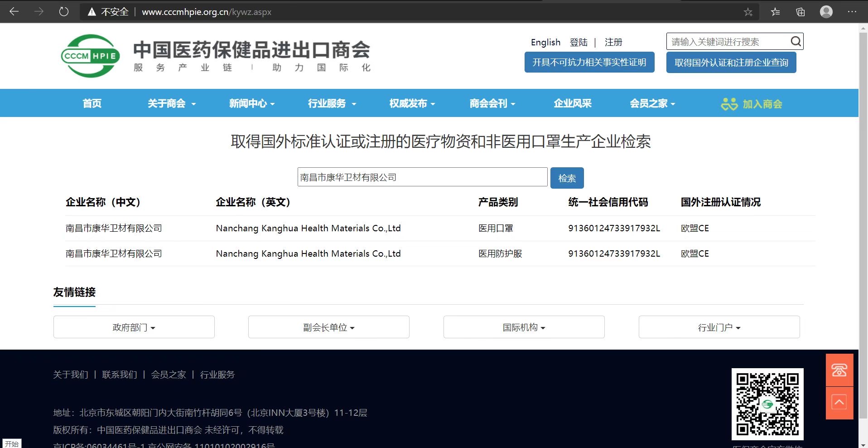Image resolution: width=868 pixels, height=448 pixels.
Task: Open the 政府部门 friendly links dropdown
Action: coord(134,327)
